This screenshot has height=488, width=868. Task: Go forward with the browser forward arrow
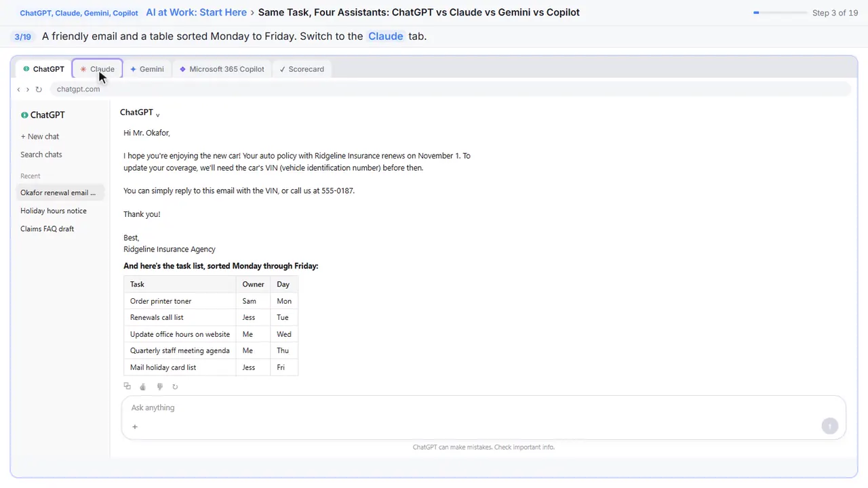pos(28,89)
